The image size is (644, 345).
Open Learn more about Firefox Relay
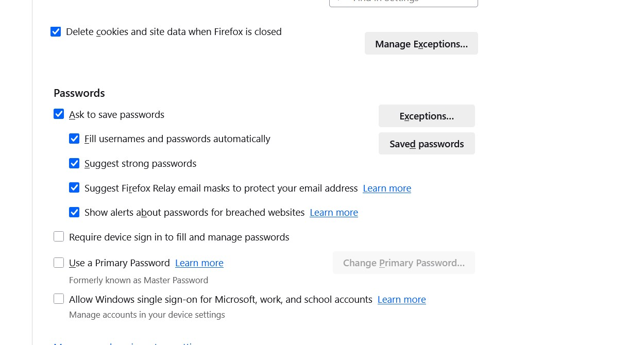coord(387,188)
